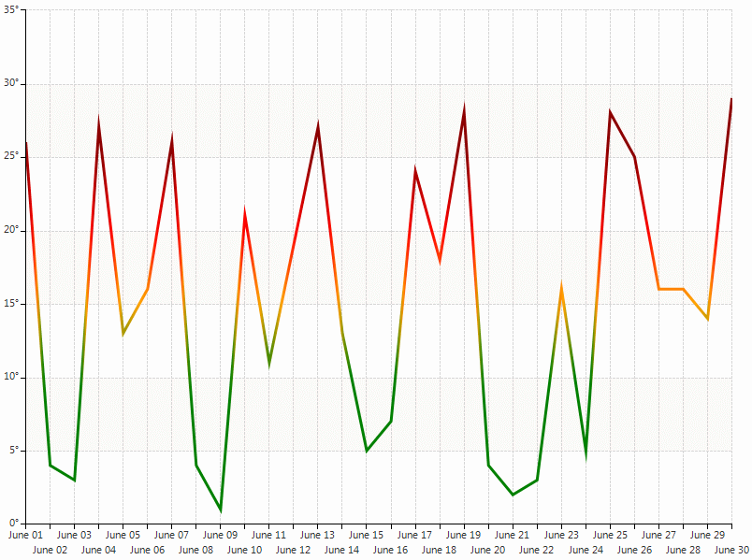752x560 pixels.
Task: Click the "June 29" x-axis label
Action: point(707,535)
